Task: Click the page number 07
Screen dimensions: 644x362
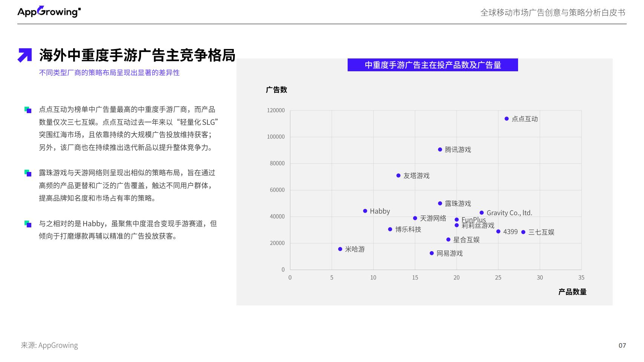Action: 622,345
